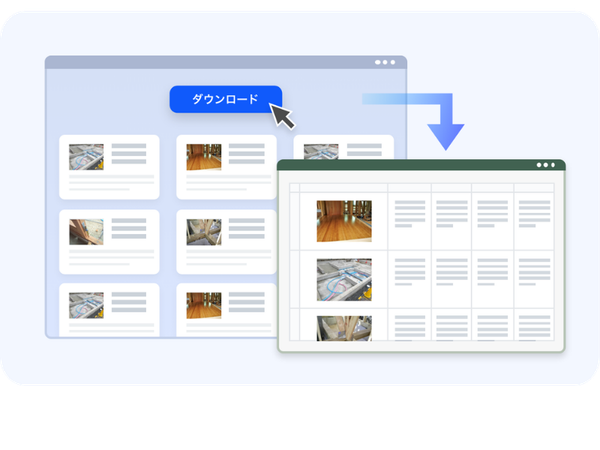Select wood floor photo in bottom-middle card

pyautogui.click(x=204, y=305)
